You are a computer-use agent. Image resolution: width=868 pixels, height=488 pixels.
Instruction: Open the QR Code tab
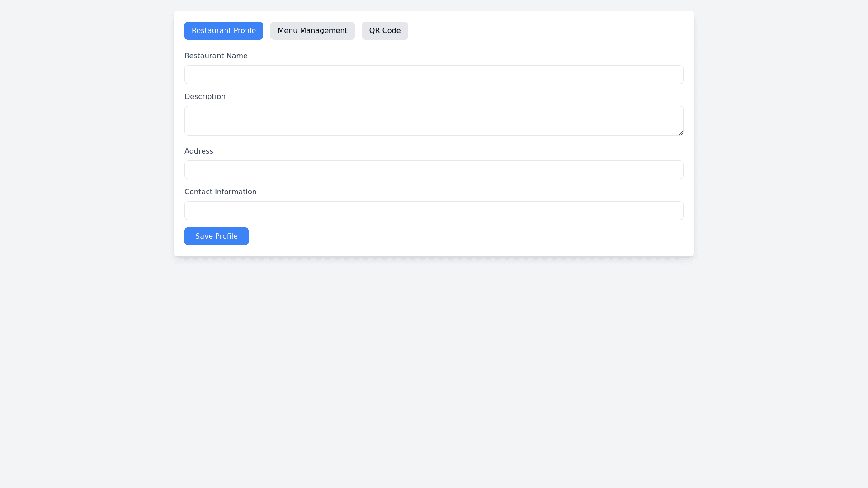385,31
